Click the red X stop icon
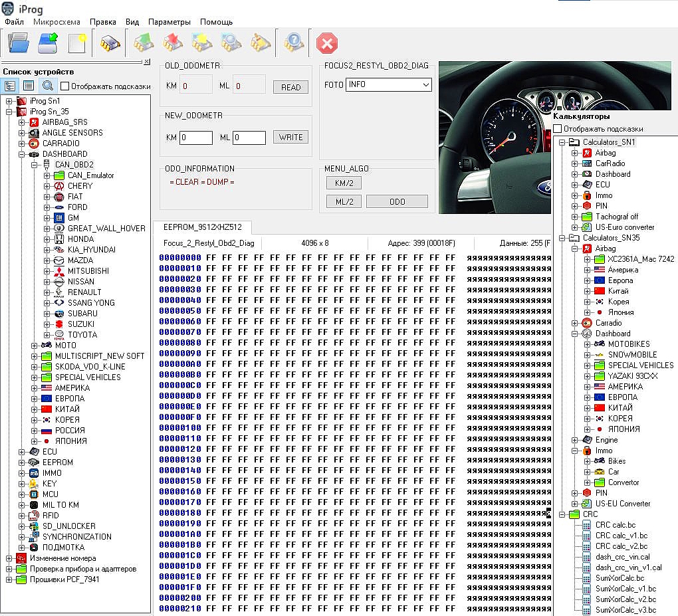678x616 pixels. tap(327, 44)
